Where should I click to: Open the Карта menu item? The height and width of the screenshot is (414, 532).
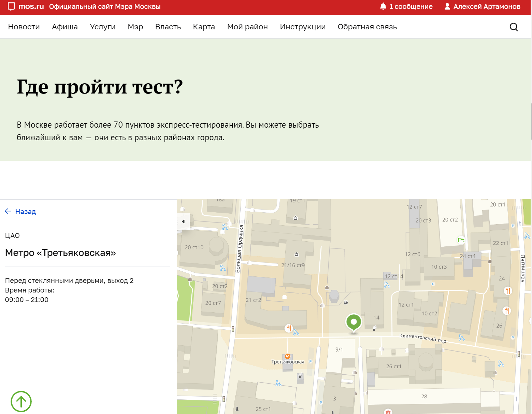204,27
